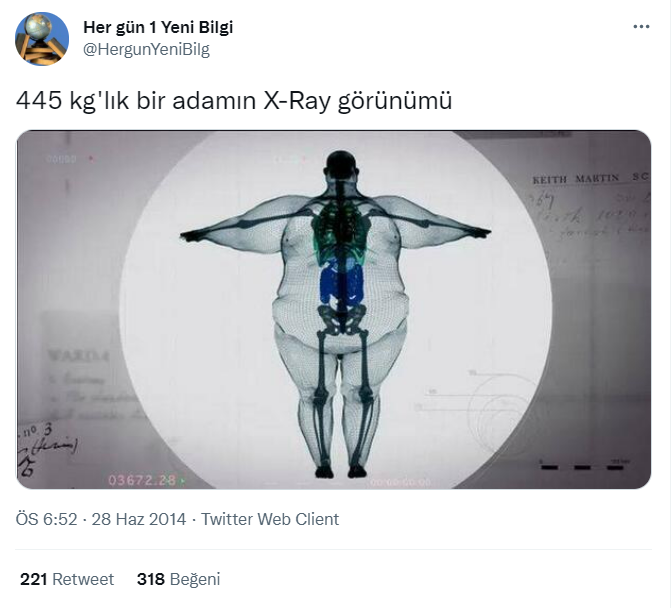Open the three-dot more options menu

[x=641, y=27]
